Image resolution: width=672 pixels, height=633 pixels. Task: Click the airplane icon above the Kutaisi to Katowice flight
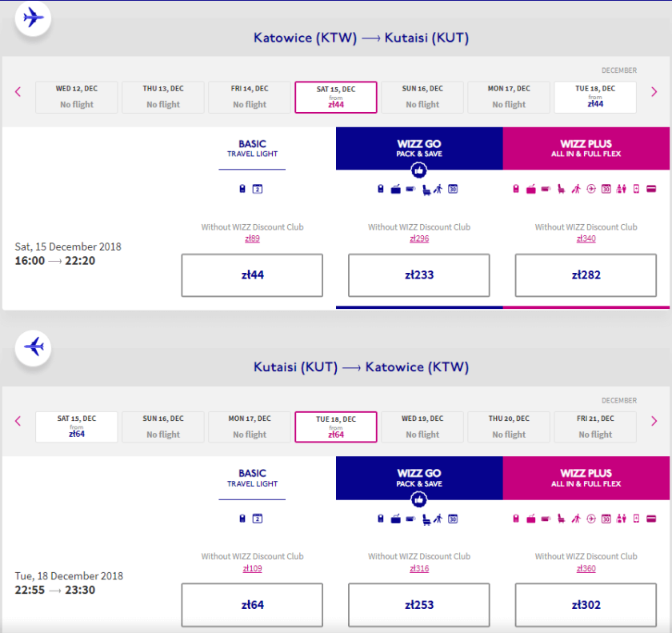tap(33, 347)
